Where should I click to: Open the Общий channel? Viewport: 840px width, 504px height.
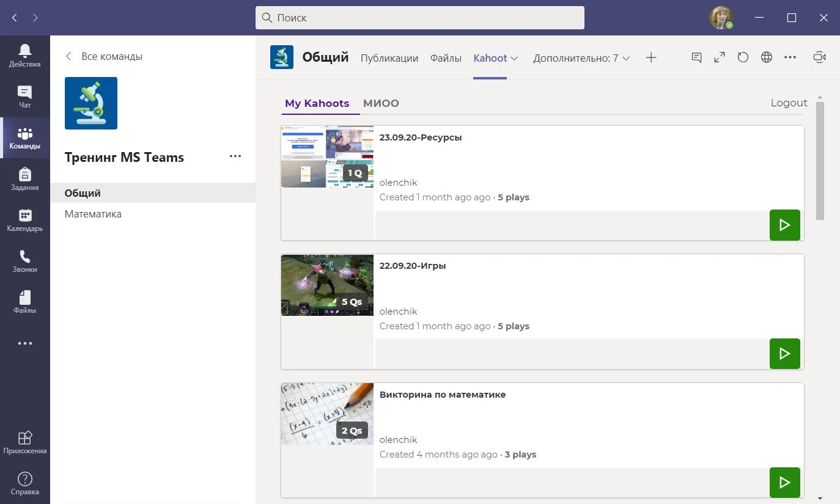point(153,193)
